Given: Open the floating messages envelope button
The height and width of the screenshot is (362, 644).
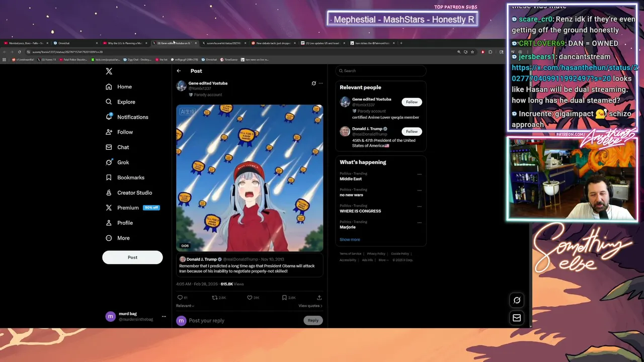Looking at the screenshot, I should click(517, 318).
